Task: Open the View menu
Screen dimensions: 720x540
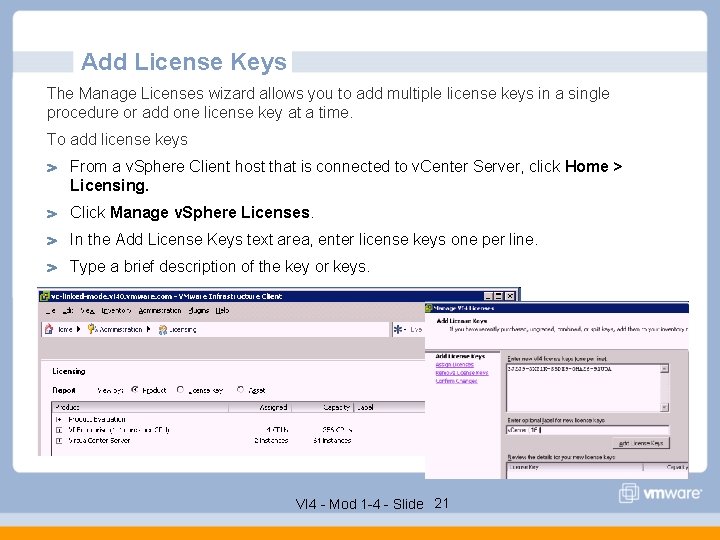Action: 87,311
